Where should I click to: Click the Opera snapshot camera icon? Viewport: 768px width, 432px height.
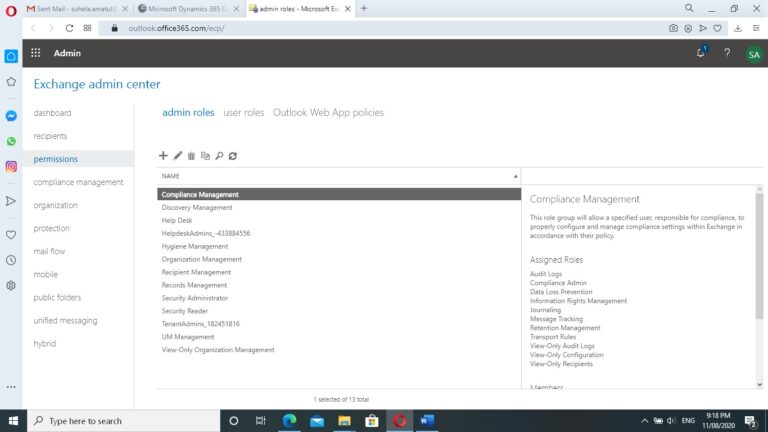(673, 28)
